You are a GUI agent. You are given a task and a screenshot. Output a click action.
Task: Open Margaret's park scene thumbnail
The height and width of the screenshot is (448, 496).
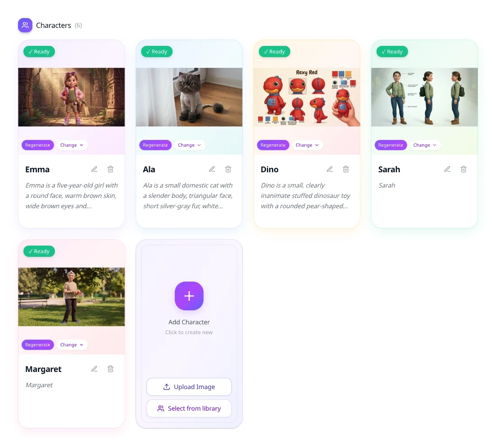pyautogui.click(x=72, y=297)
